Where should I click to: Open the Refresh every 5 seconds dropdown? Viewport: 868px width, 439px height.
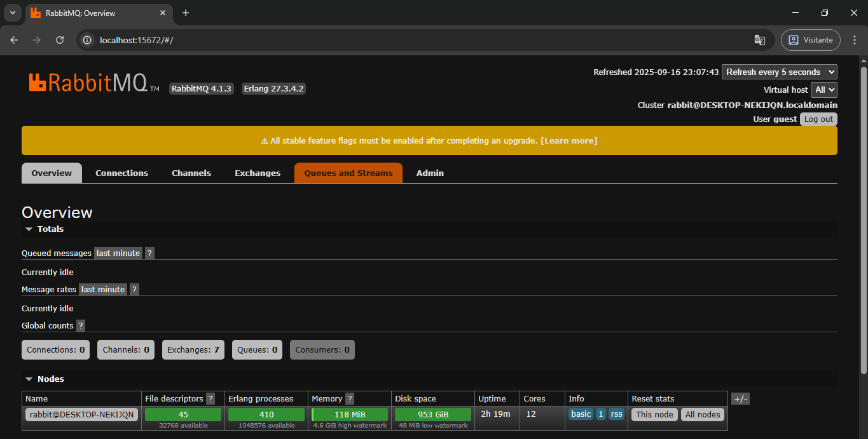tap(780, 72)
